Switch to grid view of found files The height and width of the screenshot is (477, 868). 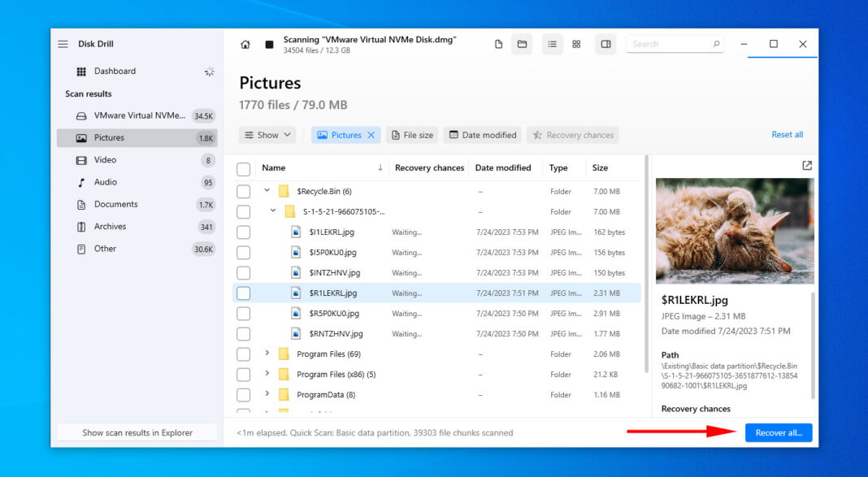click(576, 44)
